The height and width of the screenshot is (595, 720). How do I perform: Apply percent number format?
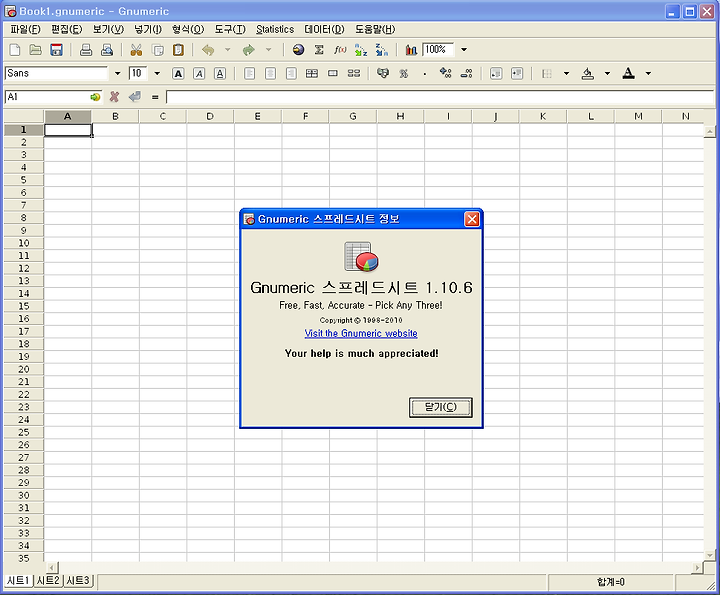pyautogui.click(x=404, y=73)
